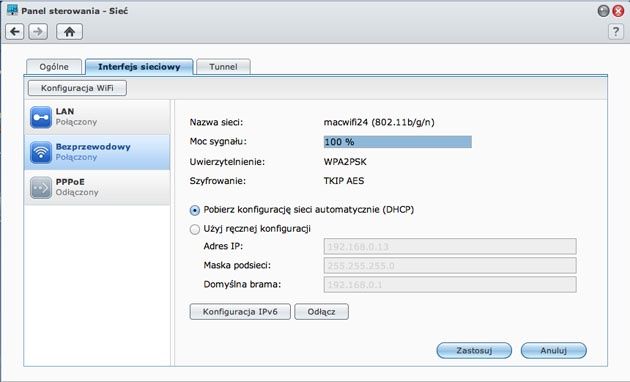The height and width of the screenshot is (382, 630).
Task: Click the Nazwa sieci label
Action: click(x=216, y=122)
